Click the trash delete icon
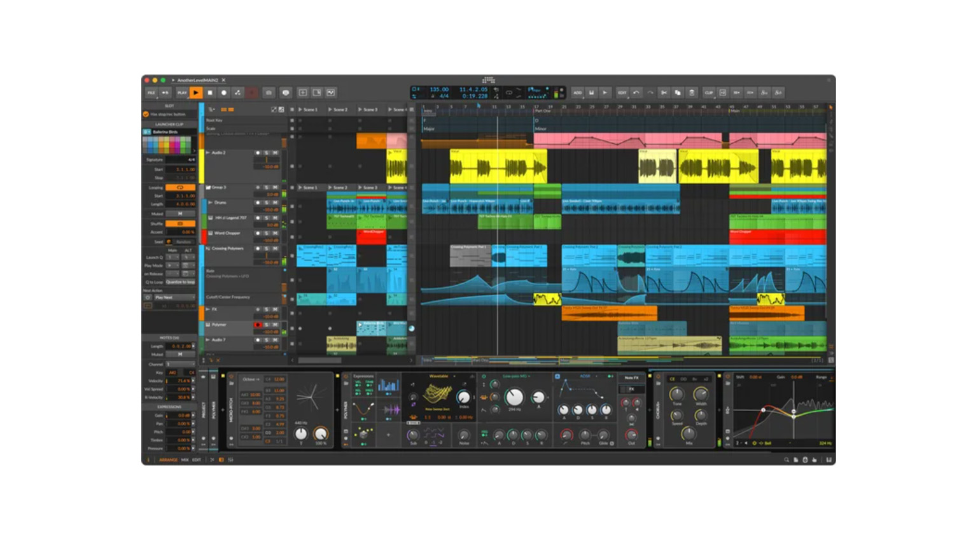 692,93
